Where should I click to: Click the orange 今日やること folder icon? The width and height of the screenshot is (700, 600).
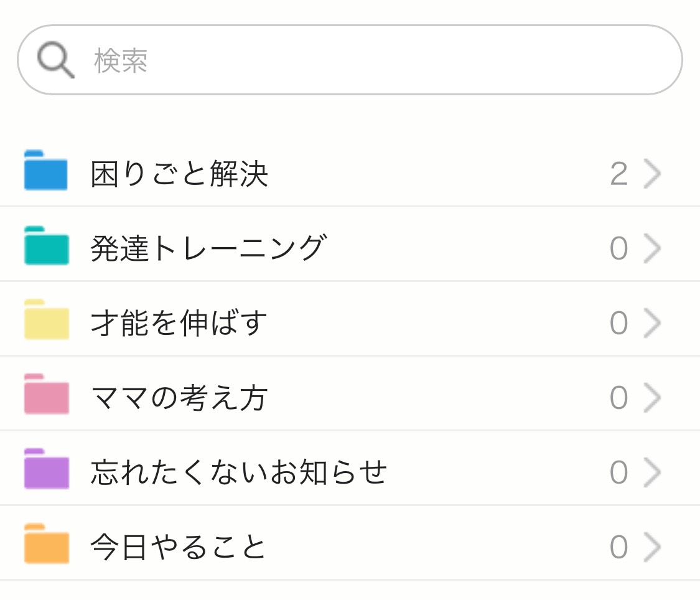46,545
